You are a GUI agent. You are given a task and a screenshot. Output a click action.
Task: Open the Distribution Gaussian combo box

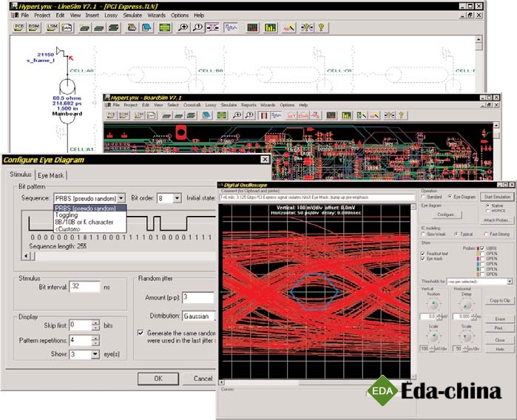click(199, 316)
